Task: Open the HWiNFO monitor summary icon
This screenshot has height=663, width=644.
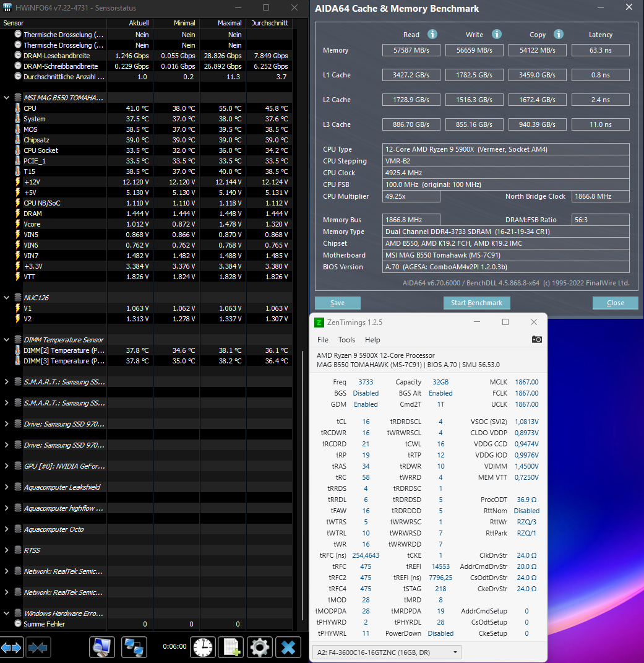Action: (x=102, y=648)
